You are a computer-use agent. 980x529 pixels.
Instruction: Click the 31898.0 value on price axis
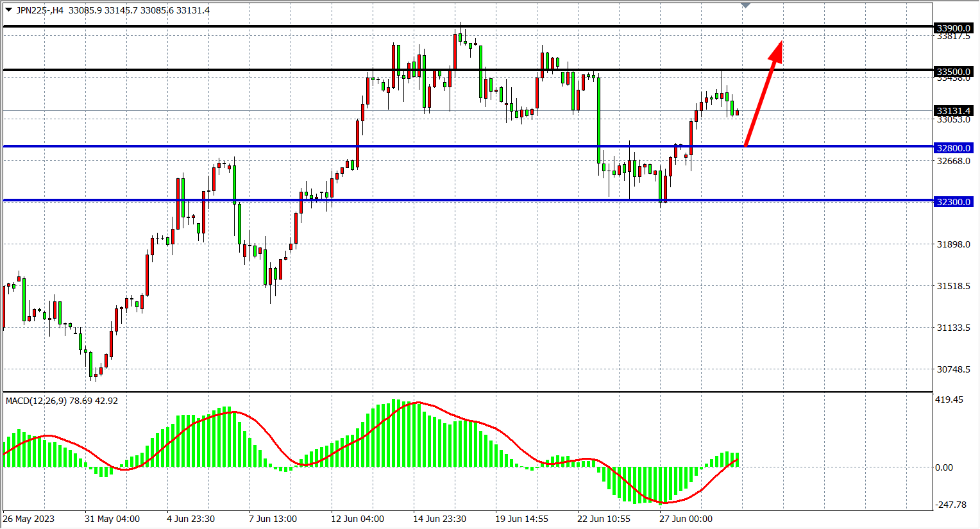tap(954, 244)
